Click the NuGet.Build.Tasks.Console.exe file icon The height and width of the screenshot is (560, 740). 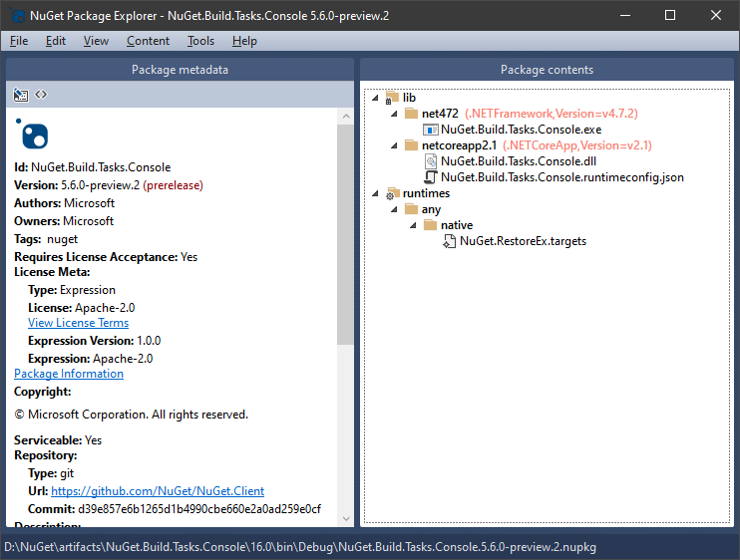pyautogui.click(x=431, y=130)
